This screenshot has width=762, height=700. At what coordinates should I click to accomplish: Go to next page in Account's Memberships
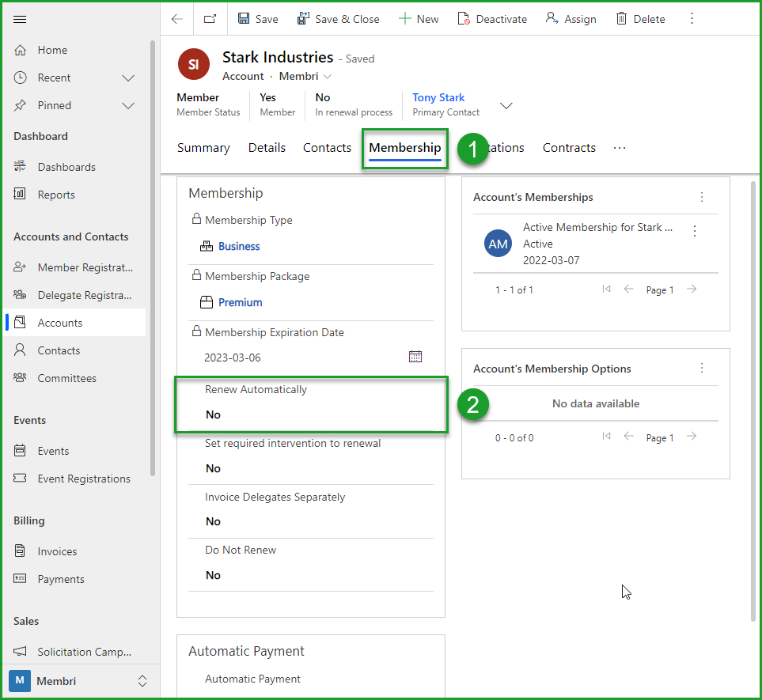tap(692, 289)
